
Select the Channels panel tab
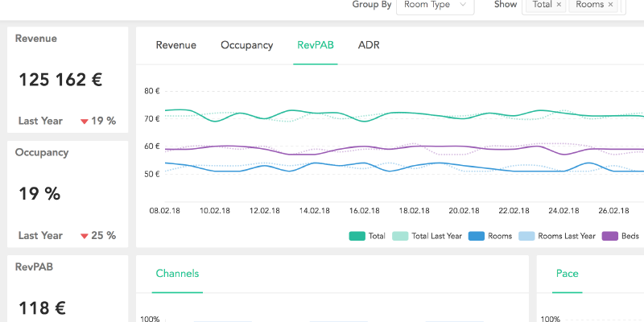pyautogui.click(x=177, y=274)
